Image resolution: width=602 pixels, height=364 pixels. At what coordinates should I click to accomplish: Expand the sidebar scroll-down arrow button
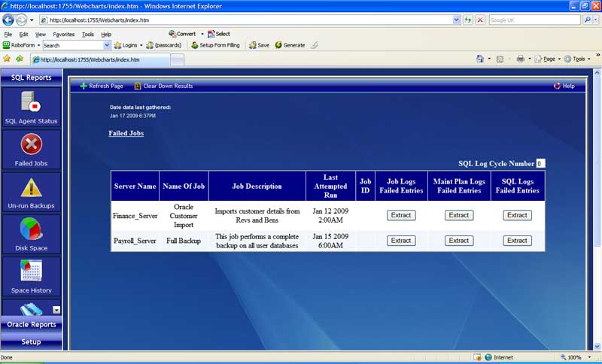point(56,310)
